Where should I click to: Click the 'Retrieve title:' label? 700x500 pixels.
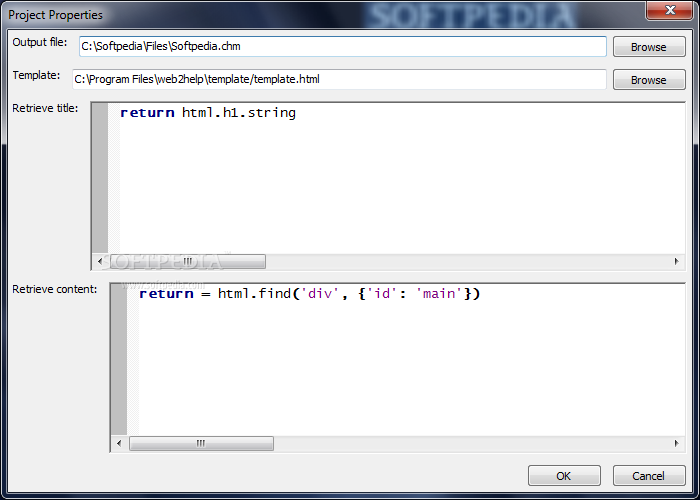45,108
